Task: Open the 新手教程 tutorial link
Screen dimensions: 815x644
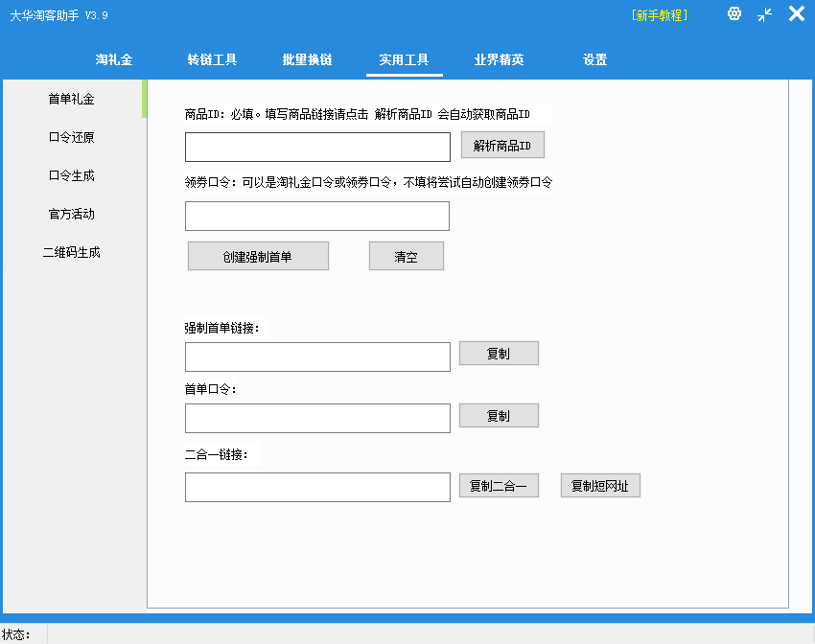Action: (660, 15)
